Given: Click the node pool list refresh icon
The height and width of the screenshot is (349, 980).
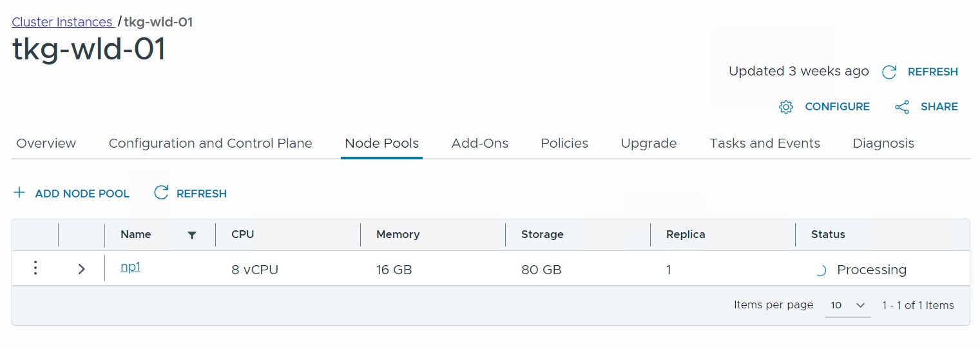Looking at the screenshot, I should coord(161,193).
